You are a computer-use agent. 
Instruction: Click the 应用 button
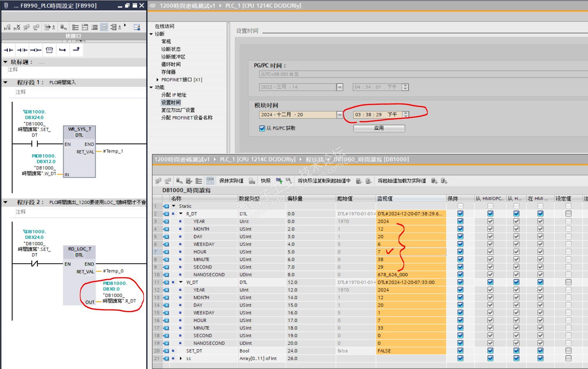379,128
